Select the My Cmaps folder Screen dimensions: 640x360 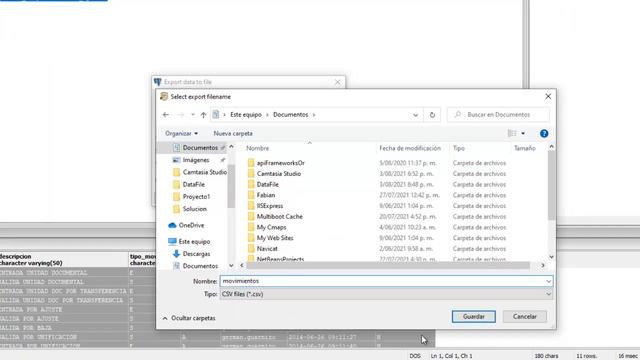coord(271,227)
